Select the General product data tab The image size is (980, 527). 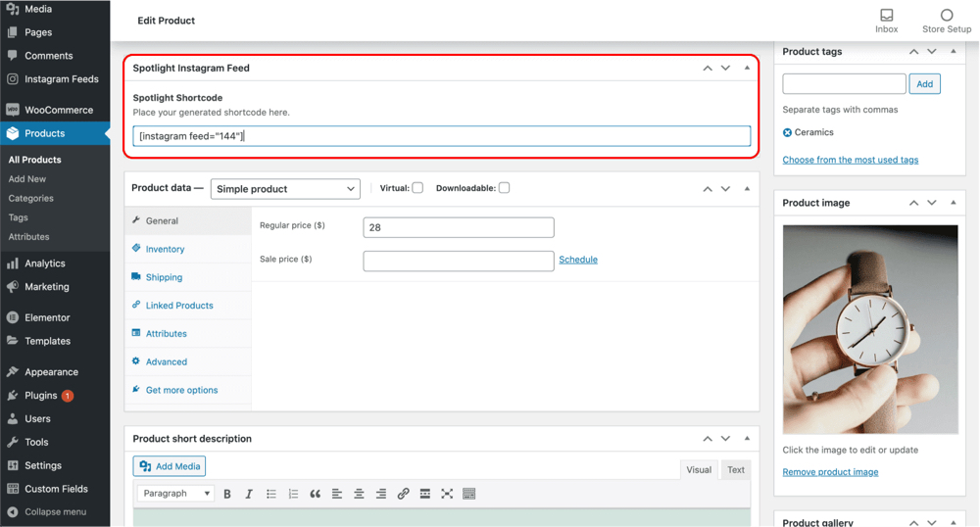click(188, 221)
